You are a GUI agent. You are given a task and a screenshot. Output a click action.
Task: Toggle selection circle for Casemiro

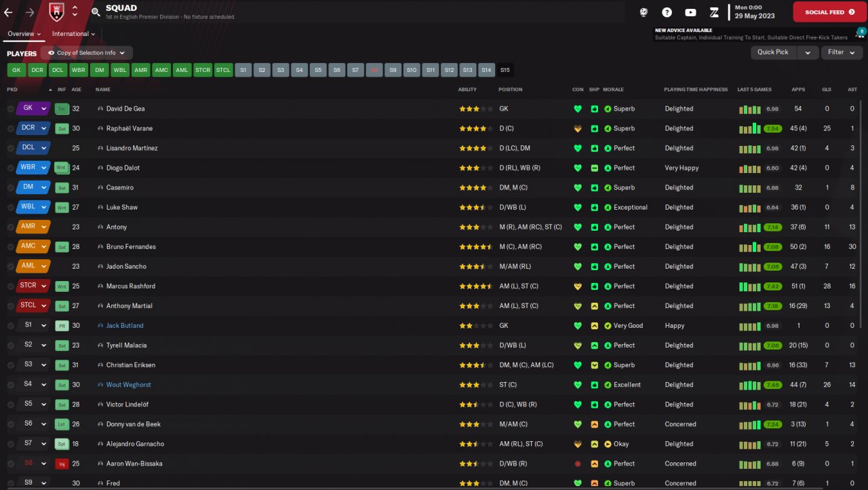pyautogui.click(x=11, y=187)
